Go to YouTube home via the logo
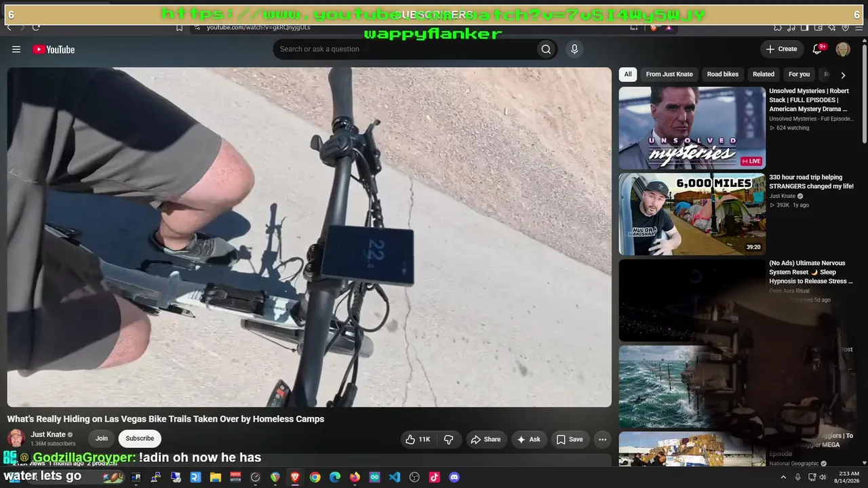 coord(54,49)
